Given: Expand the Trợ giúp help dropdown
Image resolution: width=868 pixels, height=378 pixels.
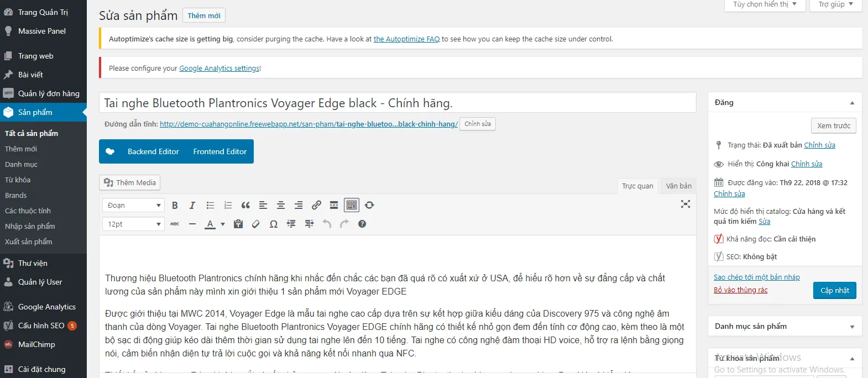Looking at the screenshot, I should point(836,4).
